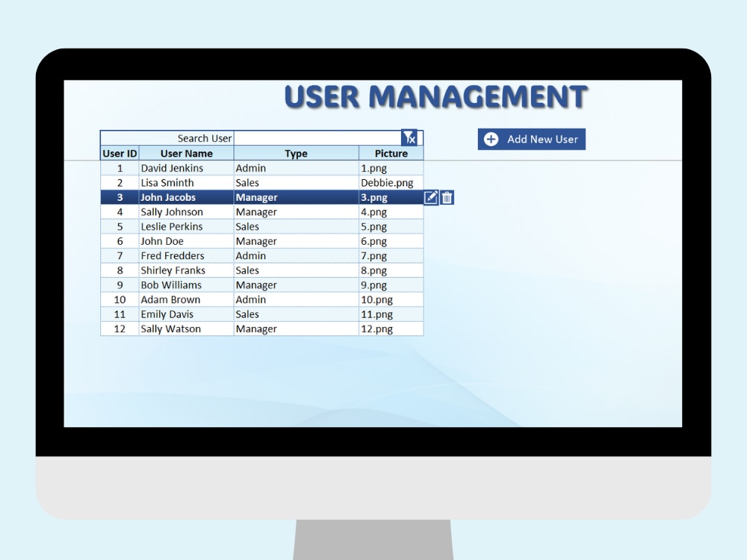Select the User Name column header
Viewport: 747px width, 560px height.
186,153
